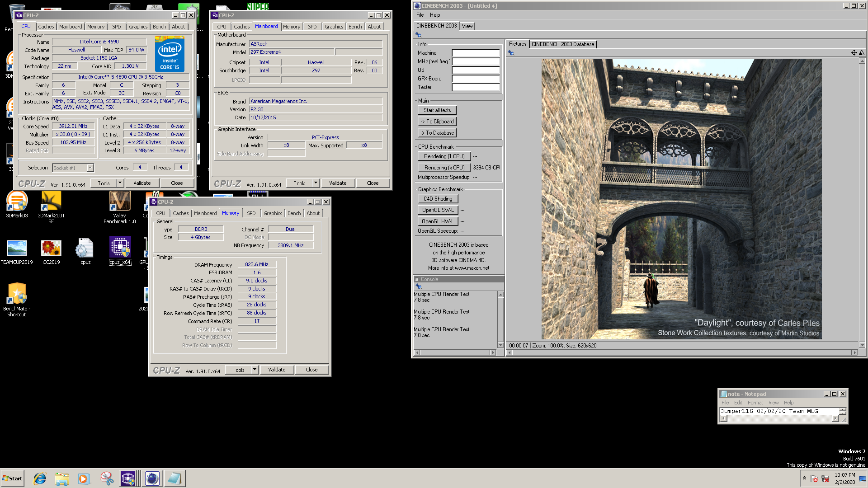Viewport: 868px width, 488px height.
Task: Run the OpenGL SW-L test
Action: point(438,210)
